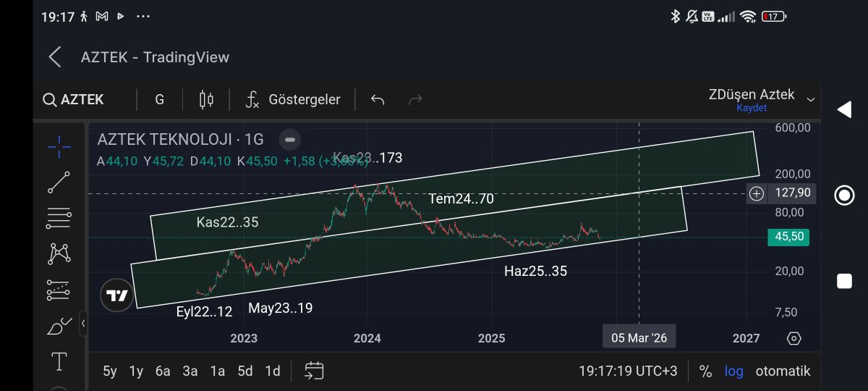Toggle the otomatik auto scale

click(x=783, y=371)
